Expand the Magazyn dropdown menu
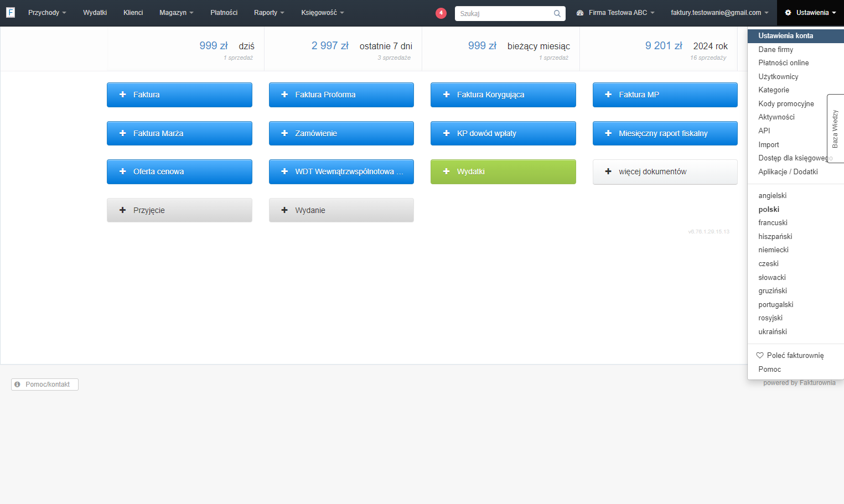Viewport: 844px width, 504px height. click(x=177, y=13)
